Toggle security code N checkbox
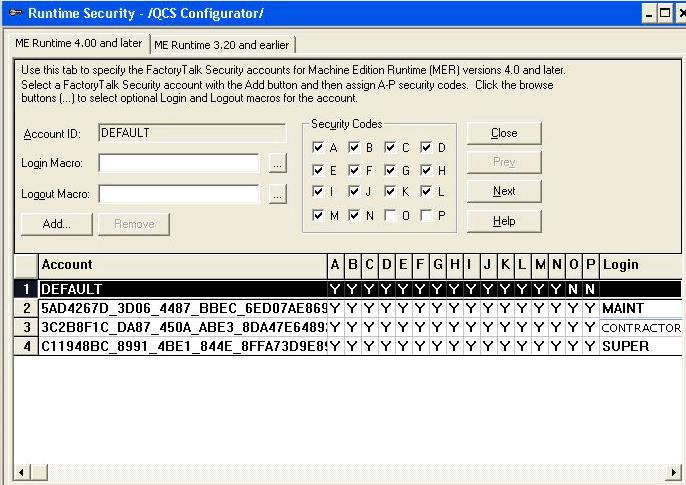686x485 pixels. point(354,215)
